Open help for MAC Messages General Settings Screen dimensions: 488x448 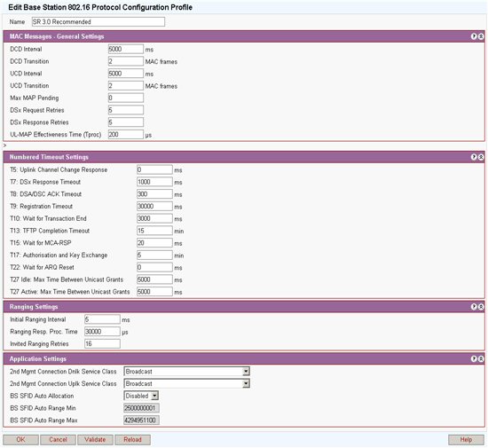click(474, 36)
